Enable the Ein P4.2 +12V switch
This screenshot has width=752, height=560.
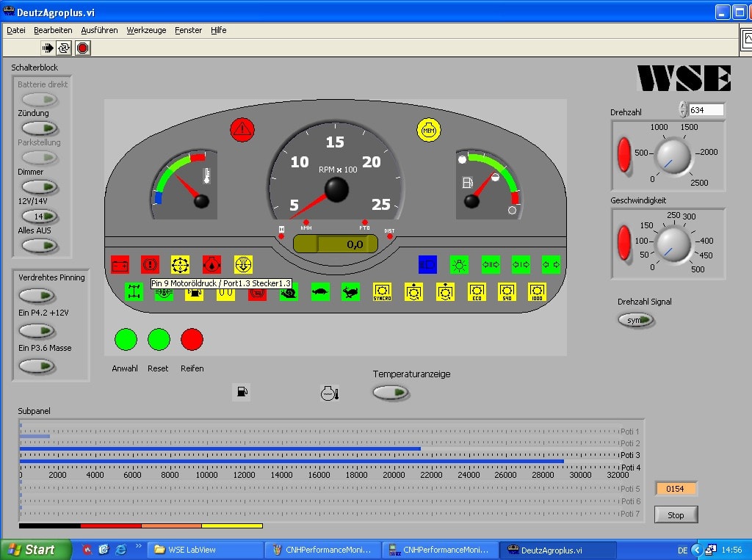tap(37, 331)
